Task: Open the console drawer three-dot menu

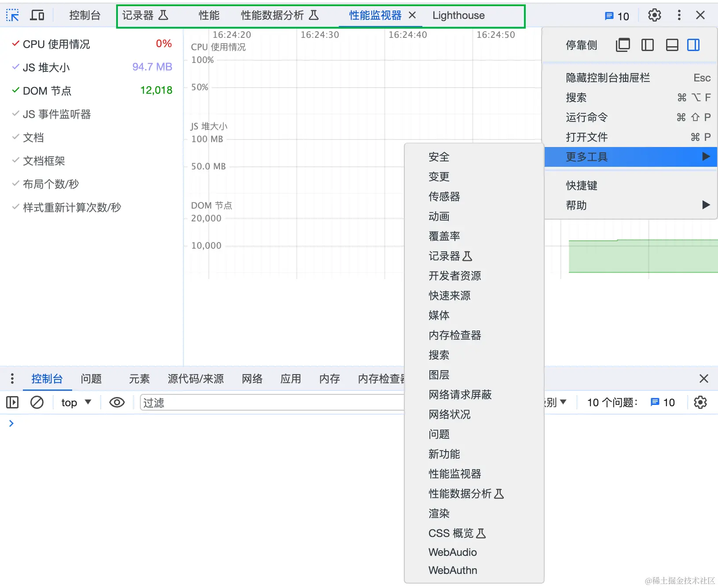Action: click(x=12, y=379)
